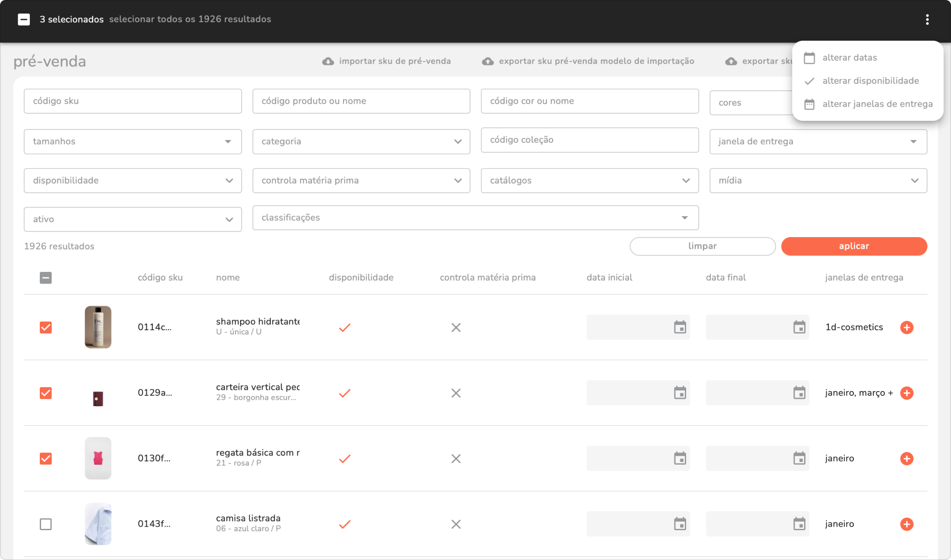The height and width of the screenshot is (560, 951).
Task: Open data final calendar for camisa listrada
Action: point(799,524)
